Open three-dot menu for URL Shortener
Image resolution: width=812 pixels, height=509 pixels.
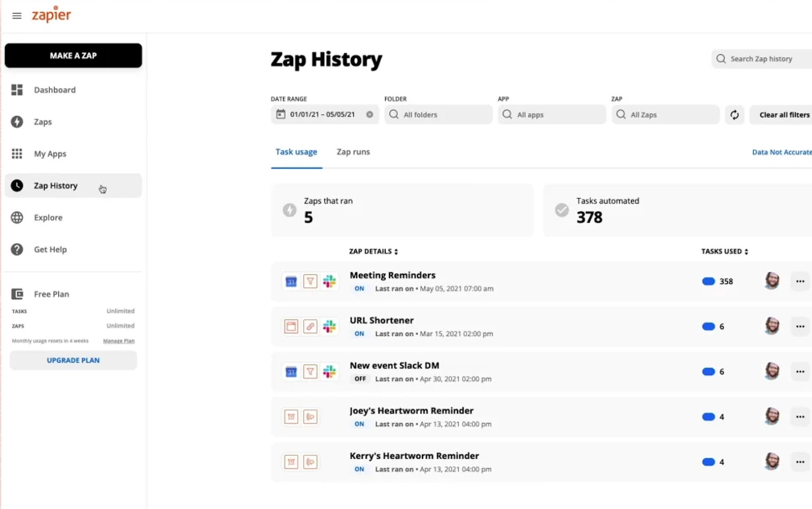point(800,327)
